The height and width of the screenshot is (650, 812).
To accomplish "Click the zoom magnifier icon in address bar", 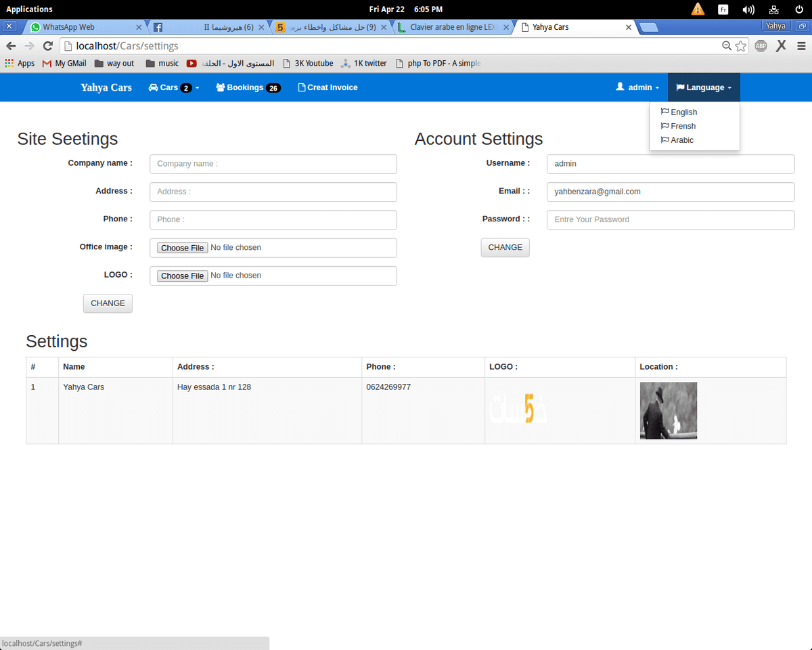I will click(727, 46).
